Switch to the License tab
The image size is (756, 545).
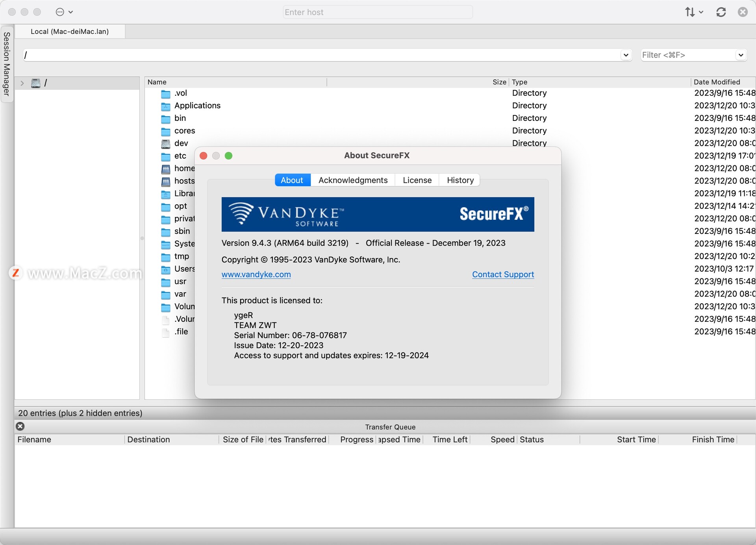click(x=417, y=180)
